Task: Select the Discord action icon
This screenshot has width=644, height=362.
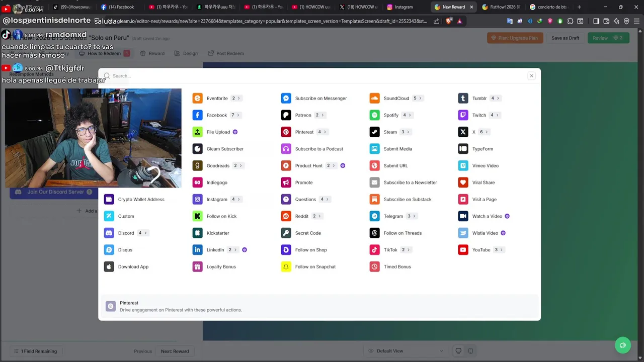Action: pyautogui.click(x=109, y=233)
